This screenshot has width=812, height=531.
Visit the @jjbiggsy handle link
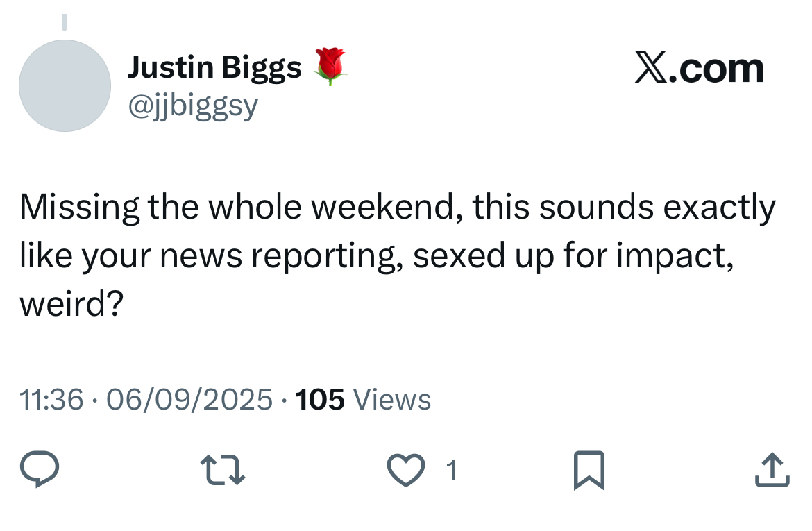[193, 105]
